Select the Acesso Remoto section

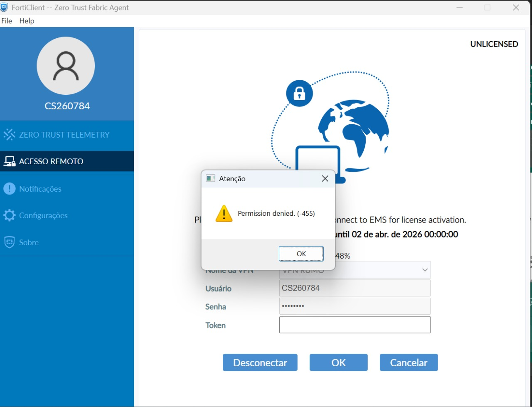pos(67,161)
